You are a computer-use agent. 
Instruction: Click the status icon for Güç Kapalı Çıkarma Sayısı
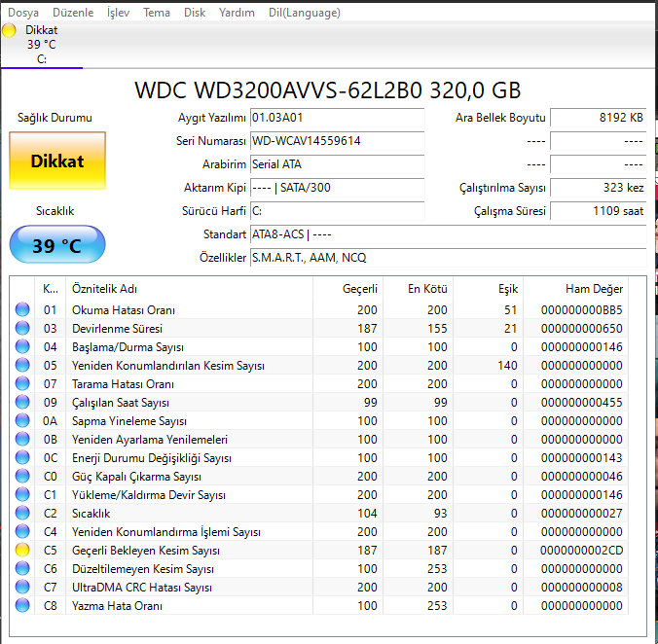click(22, 477)
